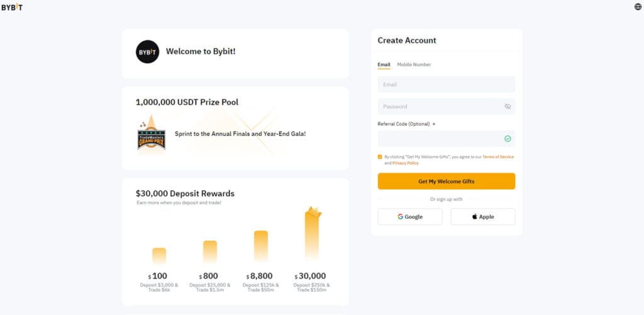This screenshot has width=644, height=315.
Task: Click "1,000,000 USDT Prize Pool" heading
Action: [x=187, y=102]
